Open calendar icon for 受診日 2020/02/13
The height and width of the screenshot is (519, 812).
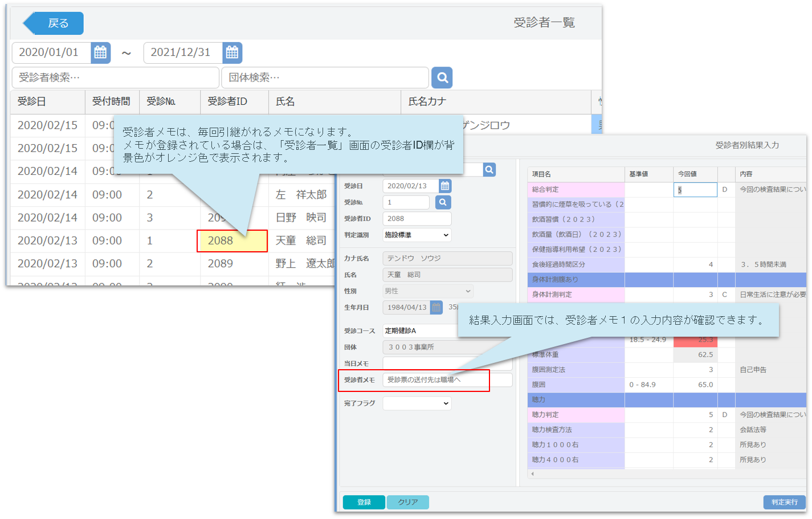coord(445,186)
